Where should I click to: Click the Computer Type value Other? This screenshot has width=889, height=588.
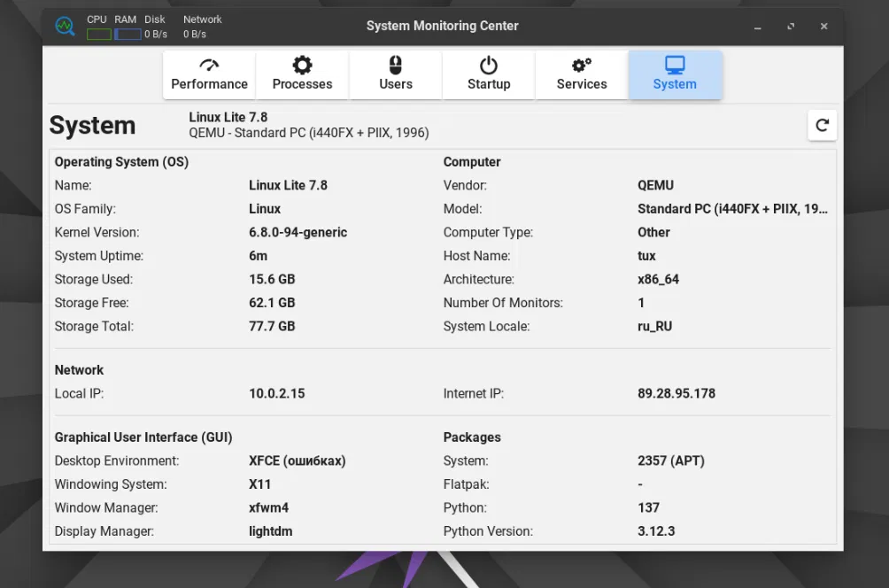pyautogui.click(x=653, y=233)
